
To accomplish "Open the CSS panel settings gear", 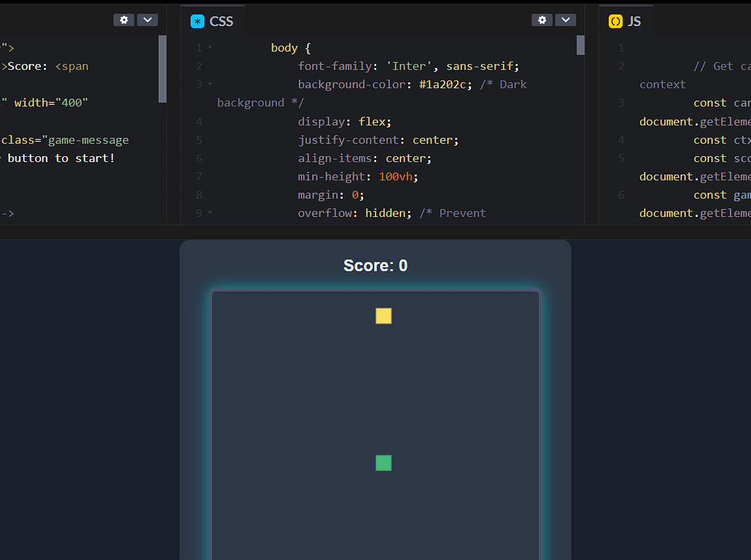I will [x=542, y=19].
